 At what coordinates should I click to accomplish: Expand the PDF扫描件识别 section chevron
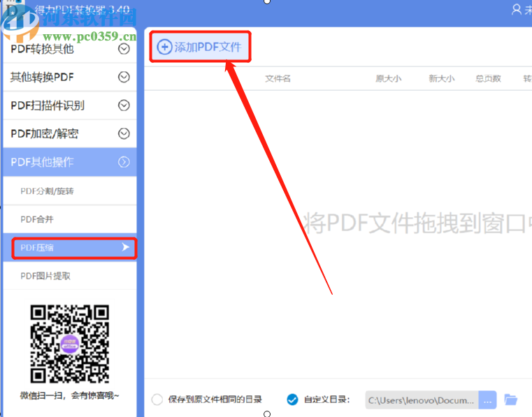tap(124, 105)
